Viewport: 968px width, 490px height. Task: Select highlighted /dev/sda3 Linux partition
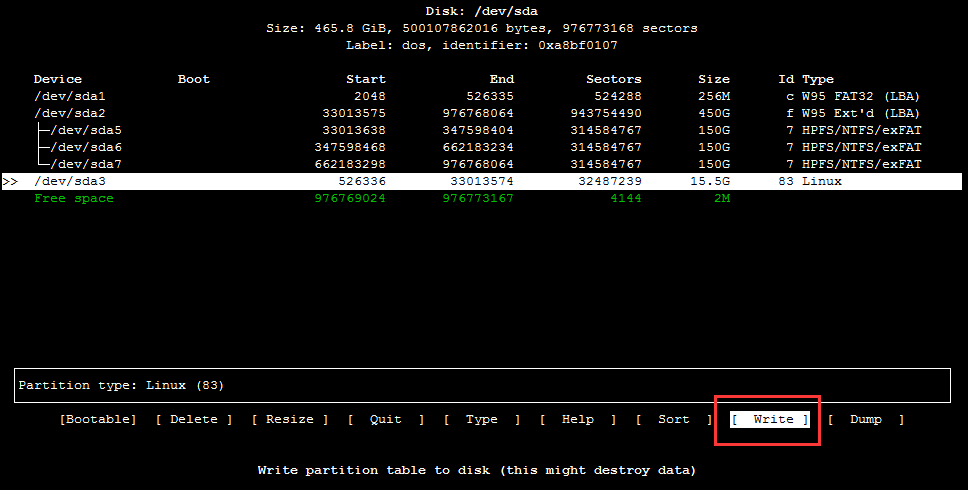(x=70, y=181)
